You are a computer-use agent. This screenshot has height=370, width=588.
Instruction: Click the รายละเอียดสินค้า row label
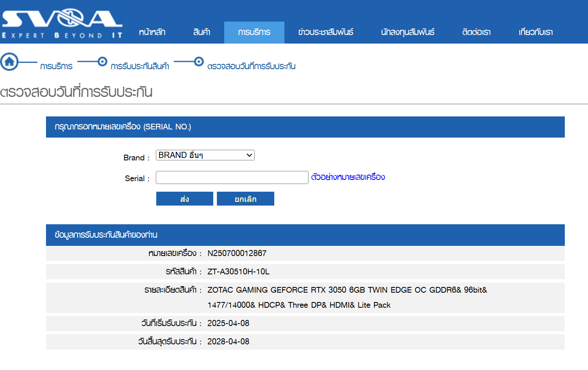(x=173, y=290)
